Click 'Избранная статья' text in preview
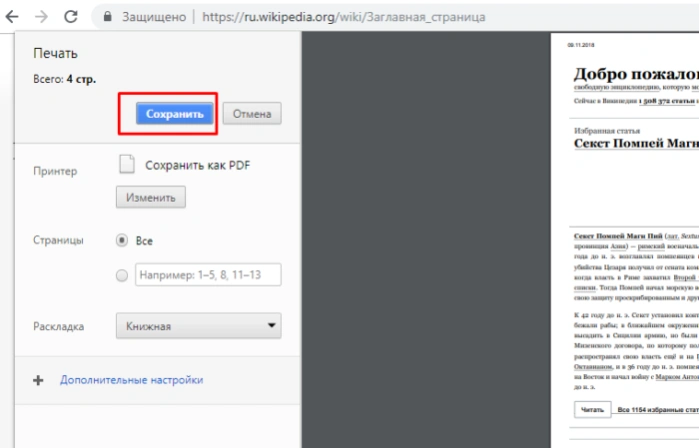Screen dimensions: 699x448 coord(607,131)
